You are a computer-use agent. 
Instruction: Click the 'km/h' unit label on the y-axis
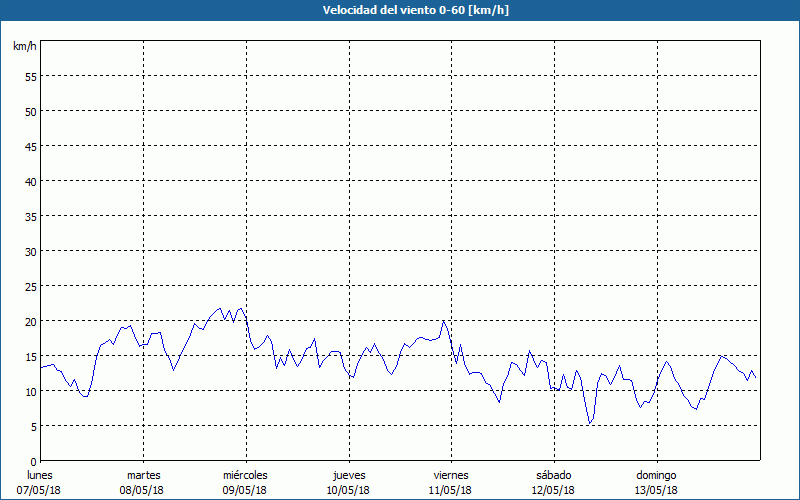25,46
